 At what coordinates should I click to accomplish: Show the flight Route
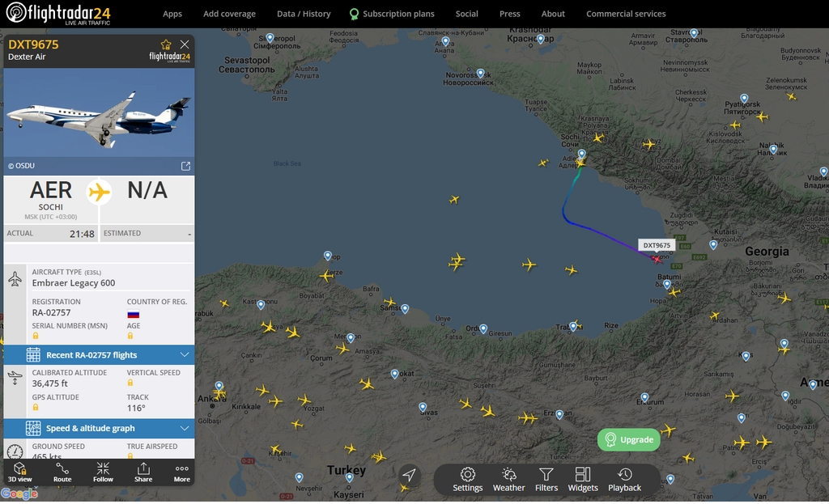pos(62,472)
